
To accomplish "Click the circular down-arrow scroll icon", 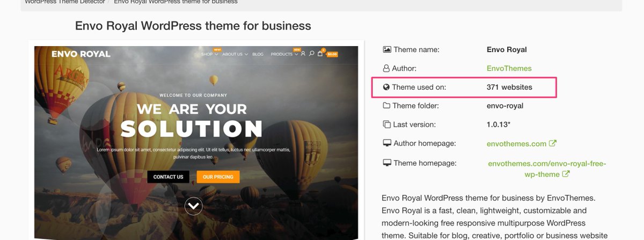I will [194, 206].
